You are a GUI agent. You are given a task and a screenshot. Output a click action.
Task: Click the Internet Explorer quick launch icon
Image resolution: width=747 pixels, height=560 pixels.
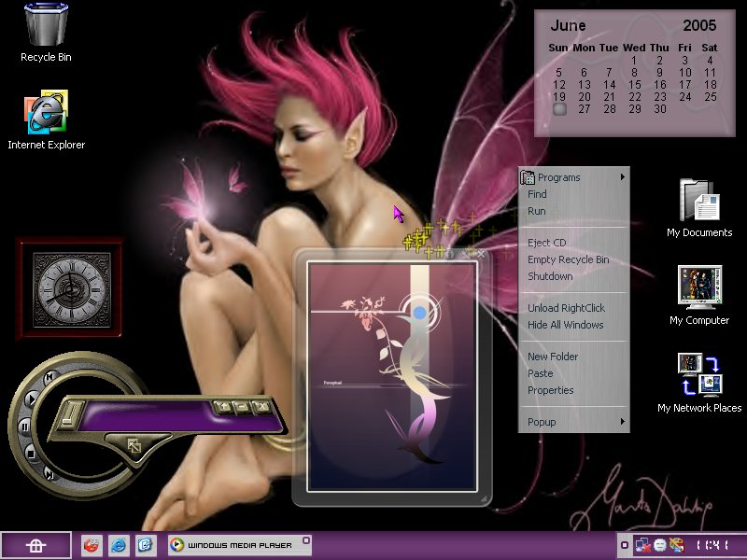(119, 544)
